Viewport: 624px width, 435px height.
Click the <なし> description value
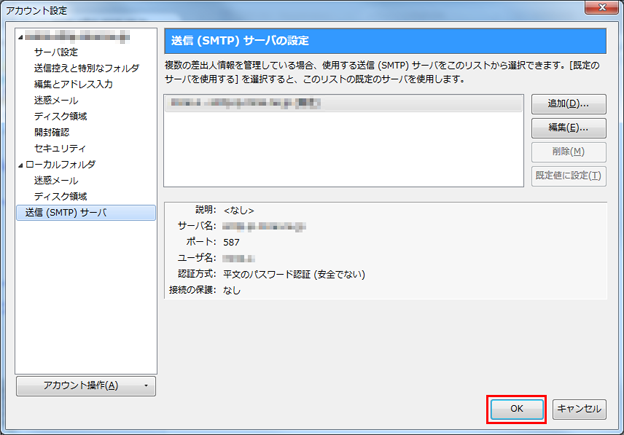pos(238,210)
